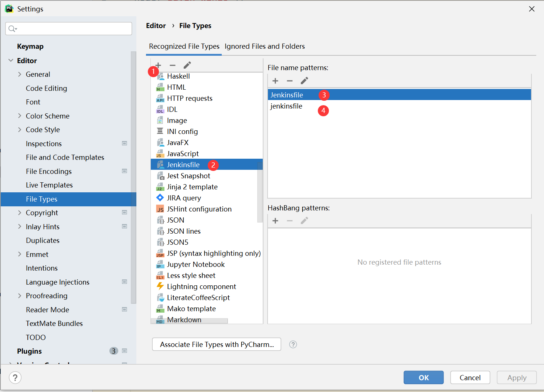Remove the selected file type with minus icon
Viewport: 544px width, 392px height.
pos(173,65)
